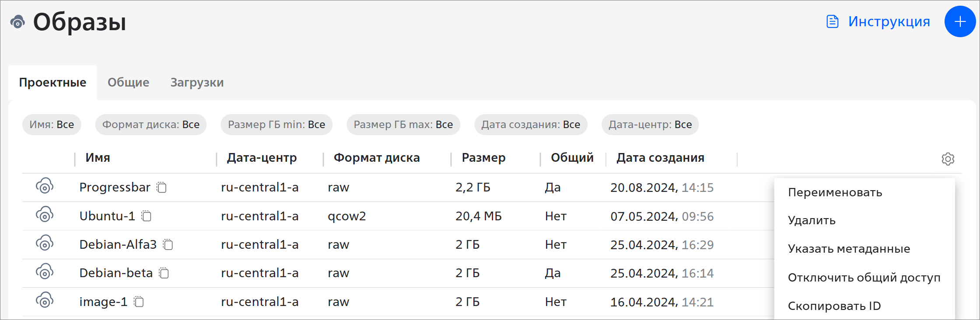
Task: Open the Имя filter chip
Action: 52,125
